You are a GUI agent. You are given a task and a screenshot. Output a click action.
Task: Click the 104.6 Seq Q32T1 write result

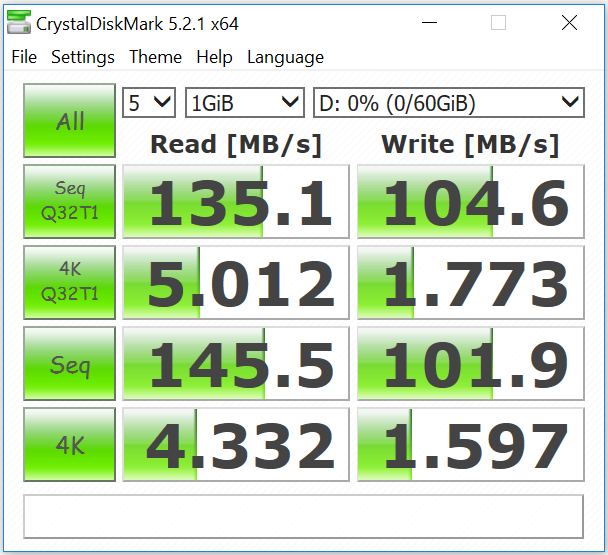click(470, 203)
